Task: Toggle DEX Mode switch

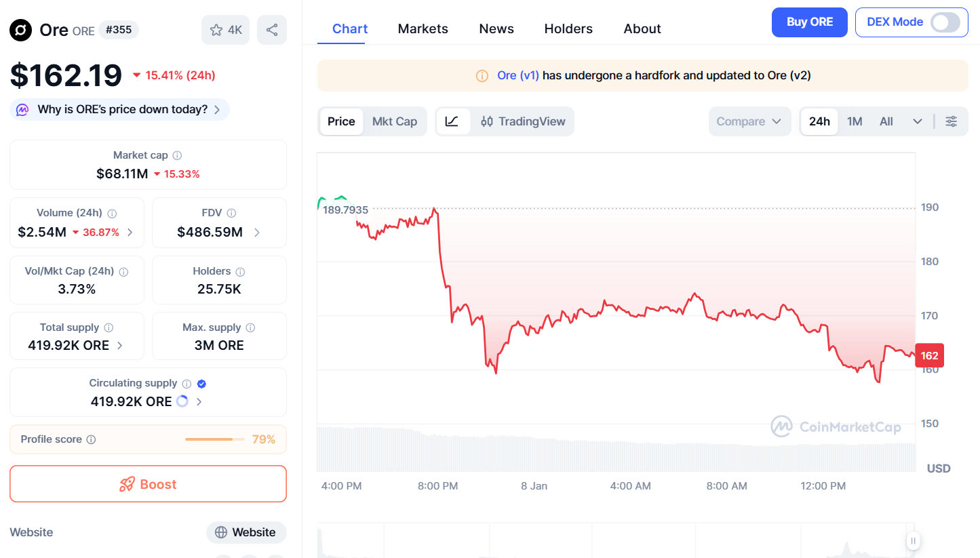Action: pyautogui.click(x=945, y=22)
